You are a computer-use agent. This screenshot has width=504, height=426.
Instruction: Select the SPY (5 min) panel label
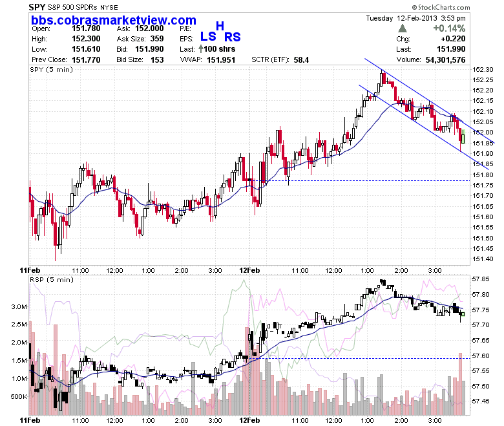(x=52, y=69)
